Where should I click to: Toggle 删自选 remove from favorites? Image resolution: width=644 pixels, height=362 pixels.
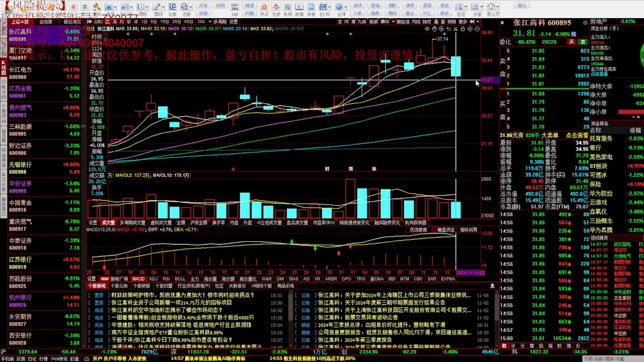tap(403, 22)
